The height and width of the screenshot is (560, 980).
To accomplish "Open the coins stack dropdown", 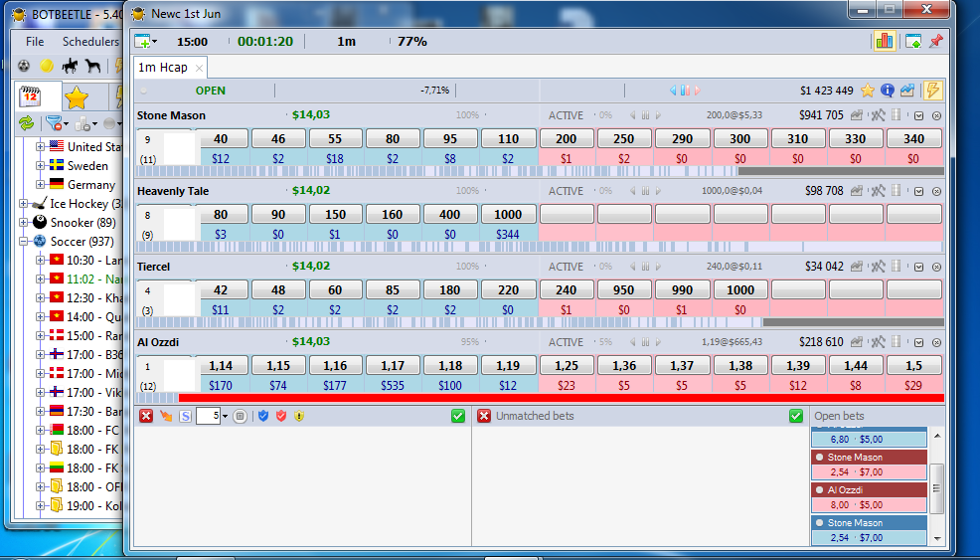I will [x=85, y=123].
